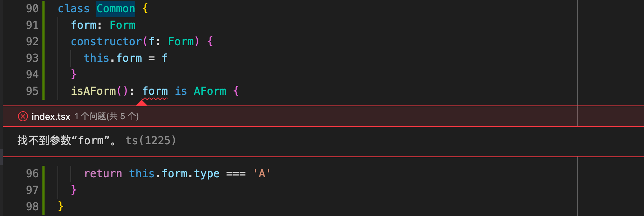Click the red error icon beside index.tsx
This screenshot has height=216, width=644.
(23, 116)
